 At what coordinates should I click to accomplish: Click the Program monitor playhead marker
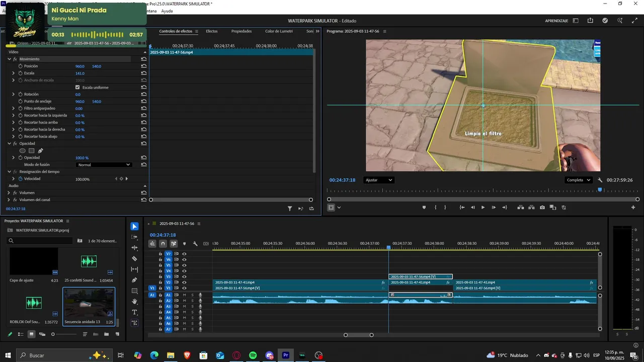(600, 190)
